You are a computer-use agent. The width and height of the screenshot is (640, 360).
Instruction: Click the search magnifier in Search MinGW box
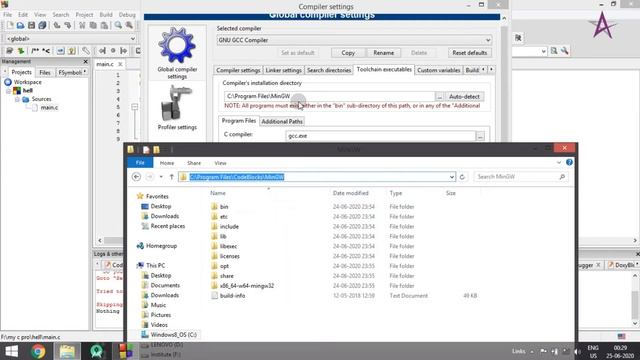(562, 177)
